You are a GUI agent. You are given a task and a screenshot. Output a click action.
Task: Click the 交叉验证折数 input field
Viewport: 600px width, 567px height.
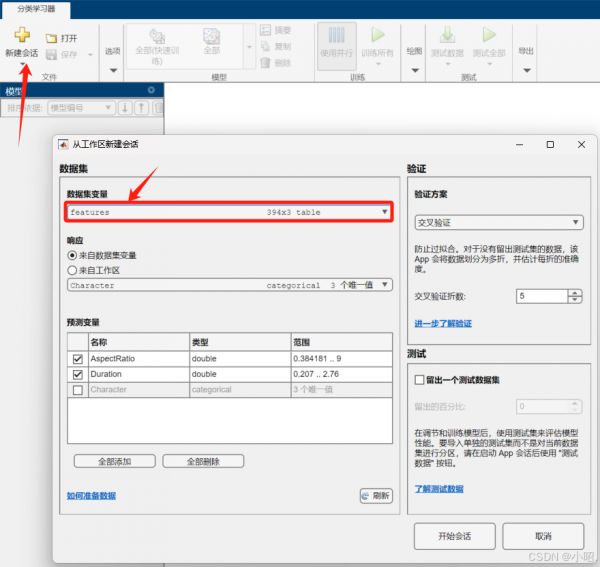tap(542, 296)
